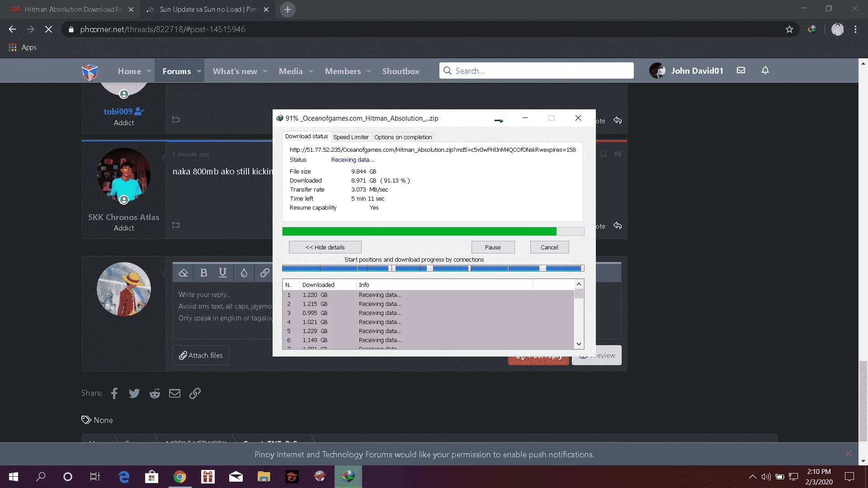Screen dimensions: 868x488
Task: Go back to the previous page
Action: 12,29
